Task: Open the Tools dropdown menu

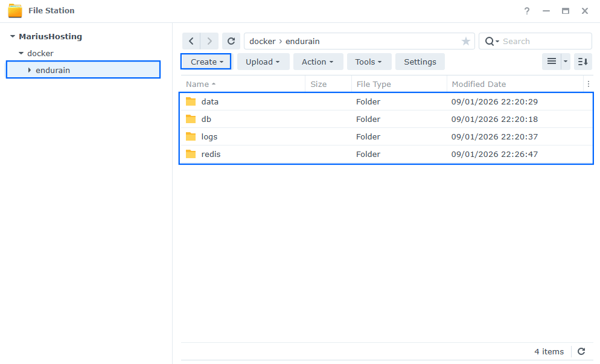Action: [x=369, y=62]
